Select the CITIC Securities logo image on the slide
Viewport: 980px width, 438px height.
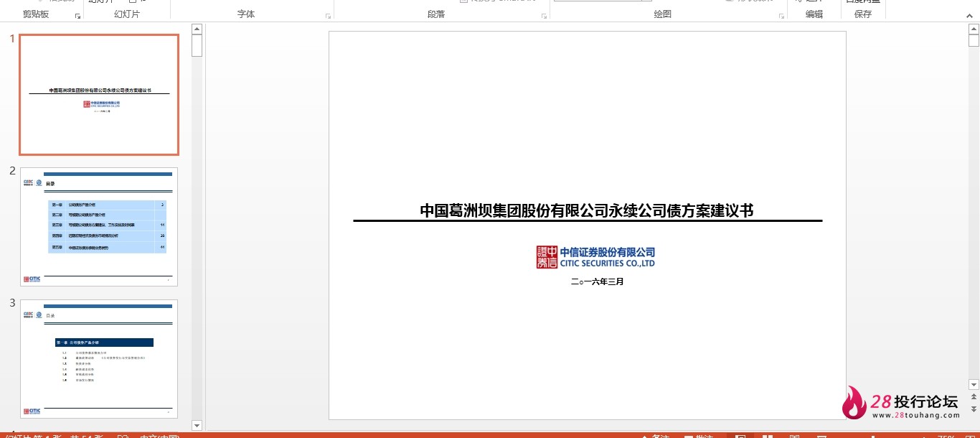(x=595, y=257)
